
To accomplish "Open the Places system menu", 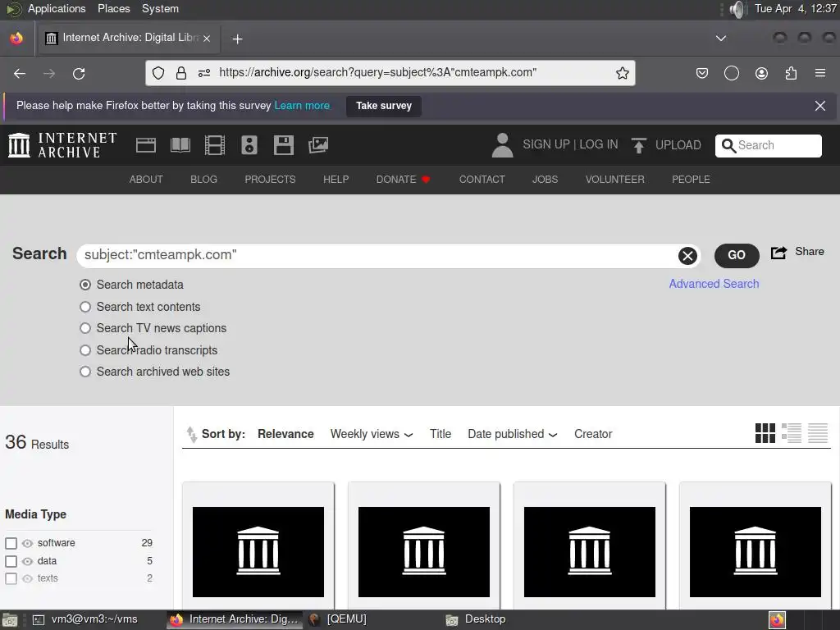I will 113,8.
